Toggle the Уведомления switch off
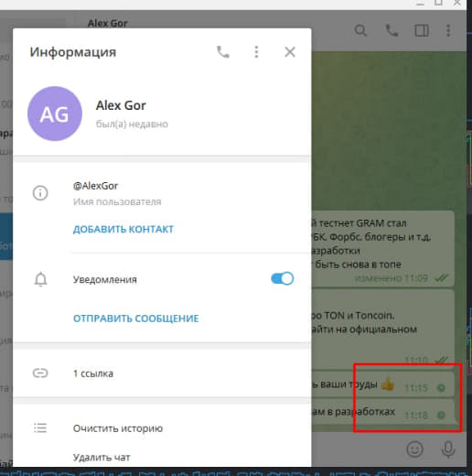This screenshot has height=476, width=472. (x=282, y=278)
